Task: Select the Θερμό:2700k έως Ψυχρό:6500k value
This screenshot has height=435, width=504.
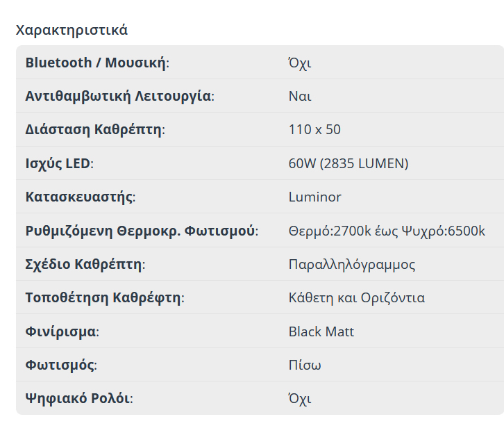Action: [387, 231]
